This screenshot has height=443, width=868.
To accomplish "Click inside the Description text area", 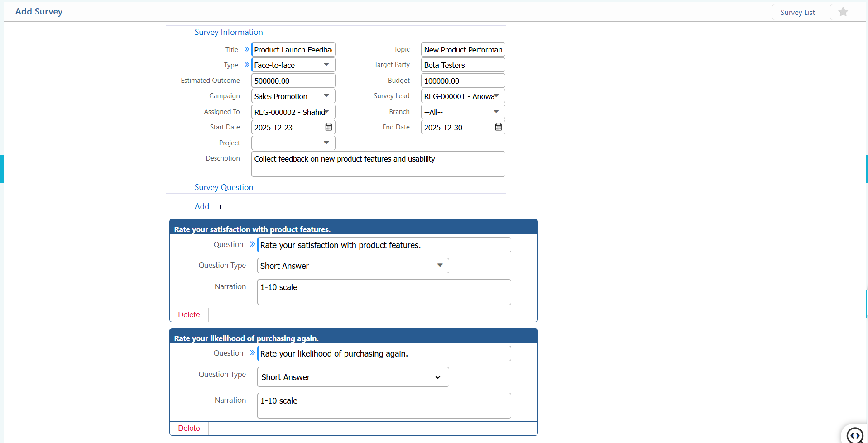I will coord(378,164).
